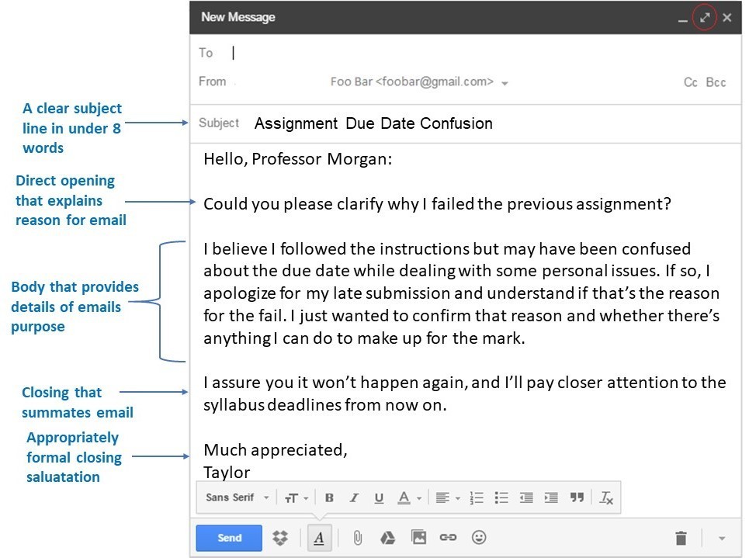Add Bcc recipients

pyautogui.click(x=716, y=82)
